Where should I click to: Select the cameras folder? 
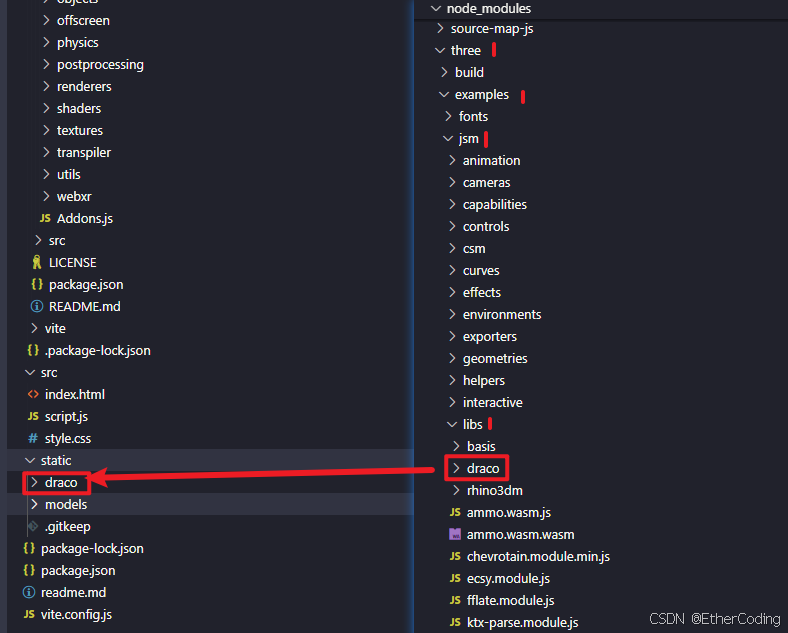pyautogui.click(x=486, y=182)
